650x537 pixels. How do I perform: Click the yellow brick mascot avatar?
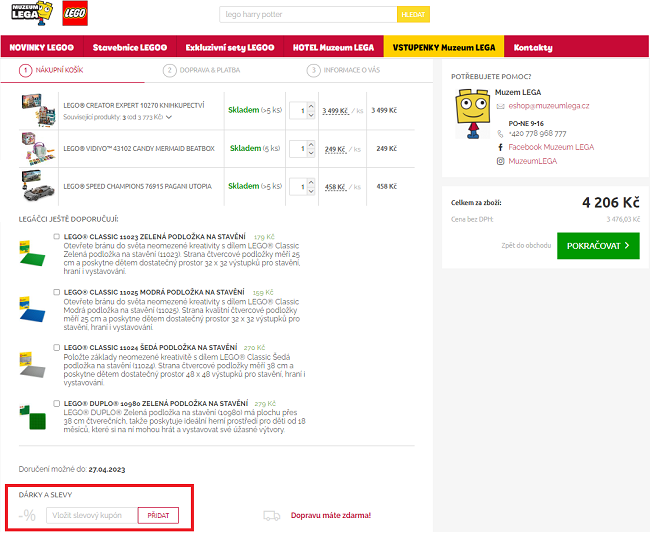pos(473,113)
